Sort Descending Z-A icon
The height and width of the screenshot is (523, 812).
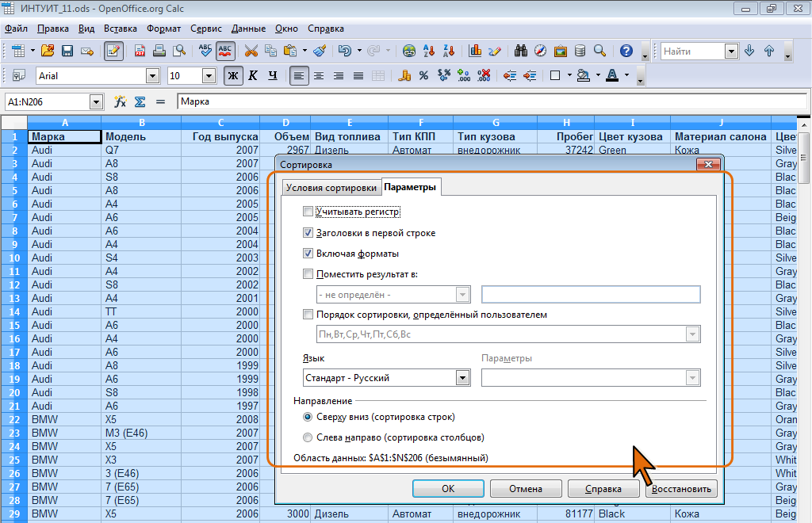pos(449,51)
